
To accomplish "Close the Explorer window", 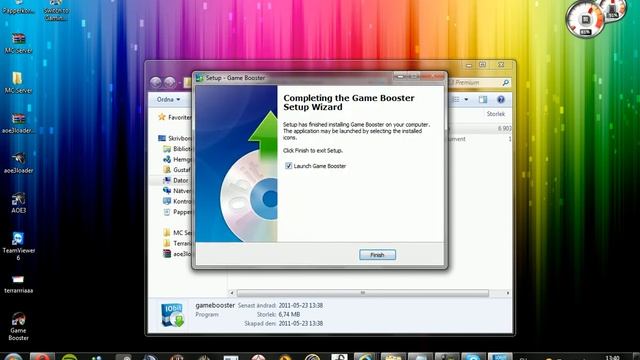I will [x=501, y=65].
